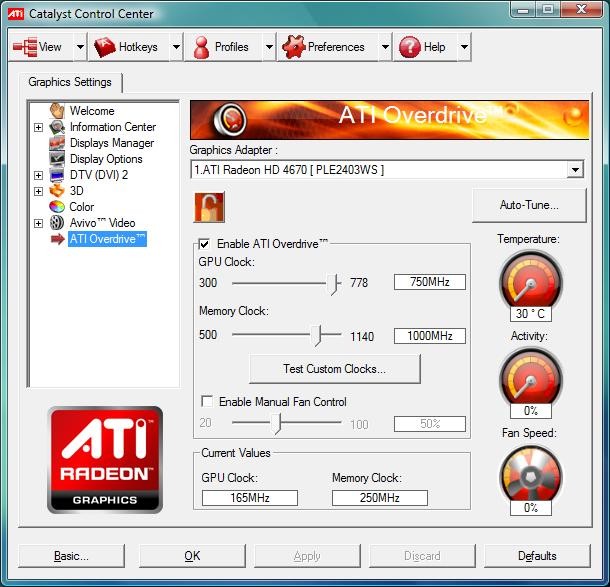Select Color in the settings tree
Screen dimensions: 610x587
click(x=82, y=207)
